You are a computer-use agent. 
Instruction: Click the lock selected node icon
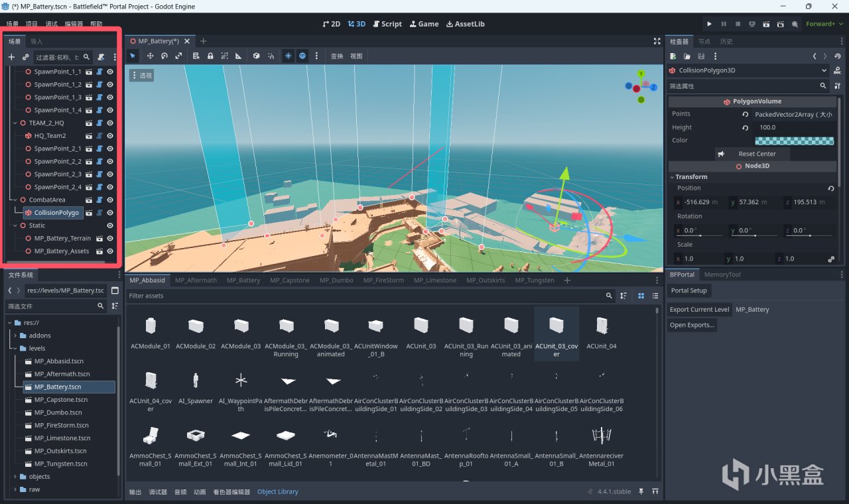coord(210,56)
